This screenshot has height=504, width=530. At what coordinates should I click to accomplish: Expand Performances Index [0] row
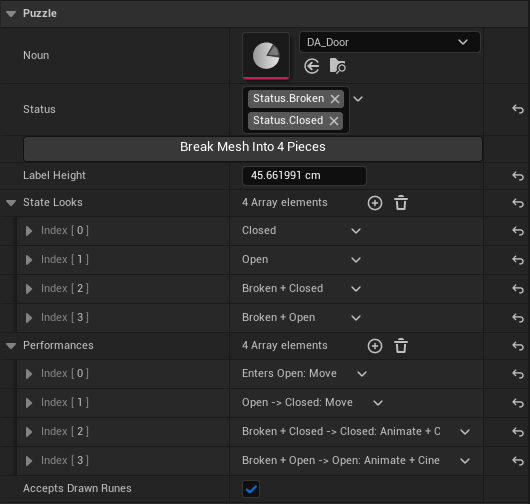pos(29,374)
